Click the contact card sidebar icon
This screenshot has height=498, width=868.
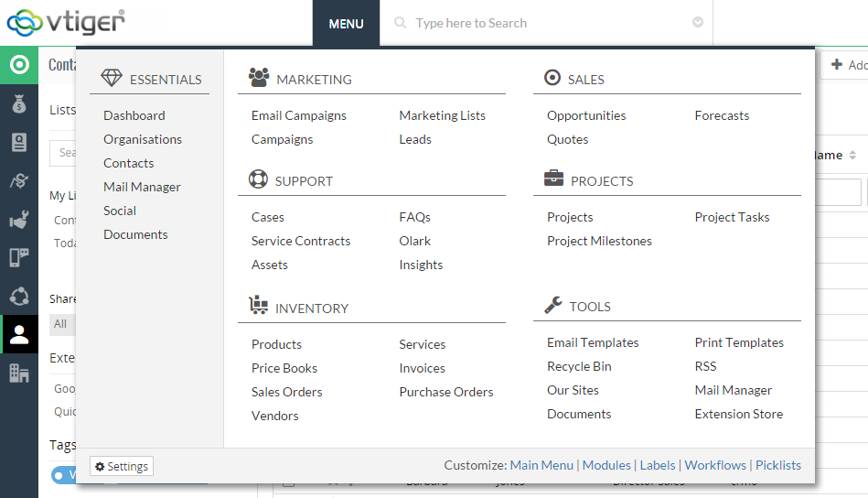tap(19, 142)
